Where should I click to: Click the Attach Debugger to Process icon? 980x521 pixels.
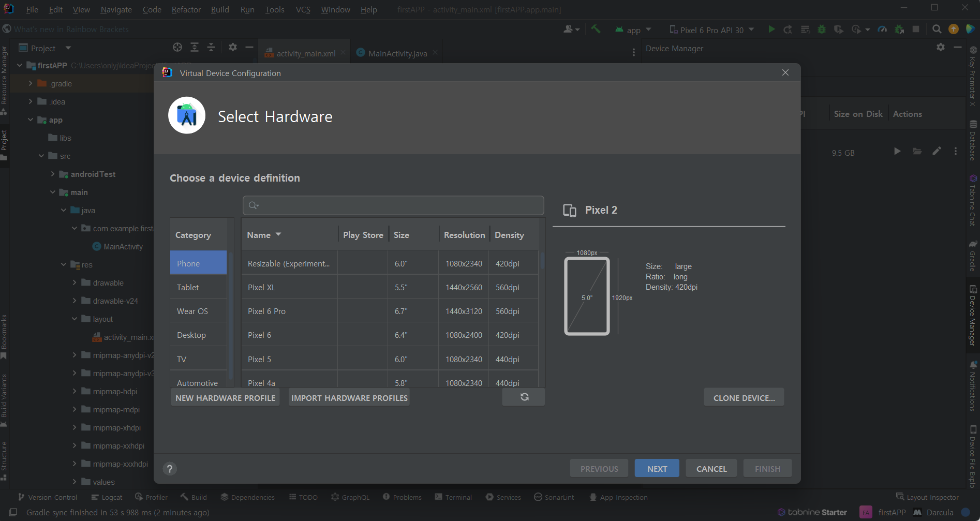[900, 29]
